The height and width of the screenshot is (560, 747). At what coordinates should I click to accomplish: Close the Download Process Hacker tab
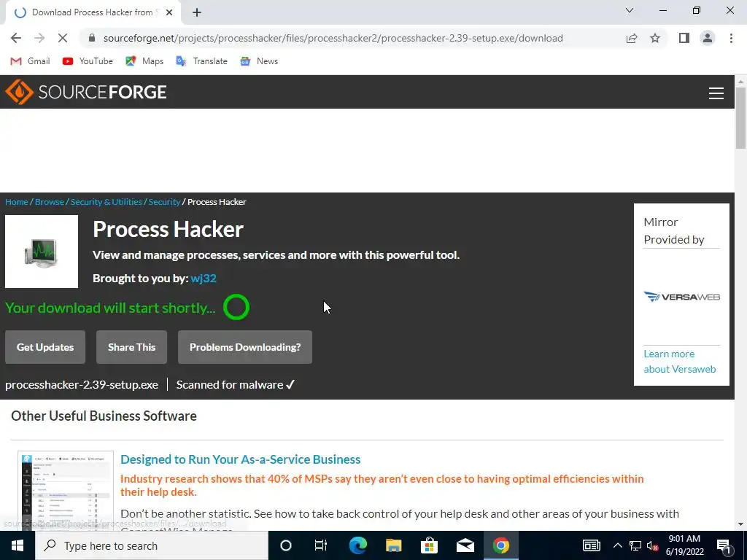tap(169, 12)
